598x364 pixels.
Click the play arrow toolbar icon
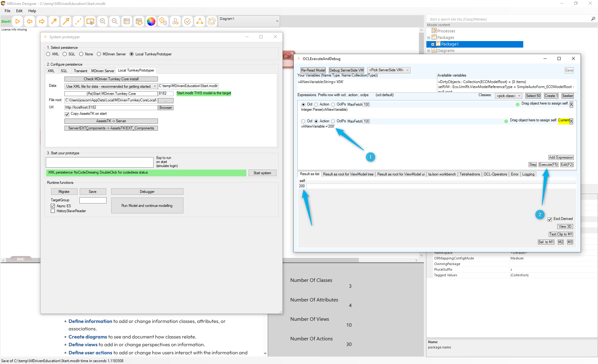(x=18, y=21)
